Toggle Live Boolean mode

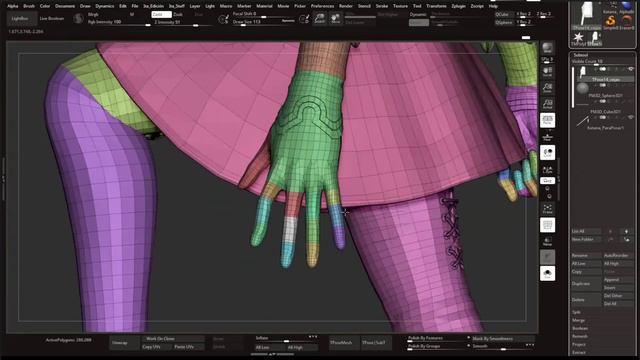(x=52, y=18)
